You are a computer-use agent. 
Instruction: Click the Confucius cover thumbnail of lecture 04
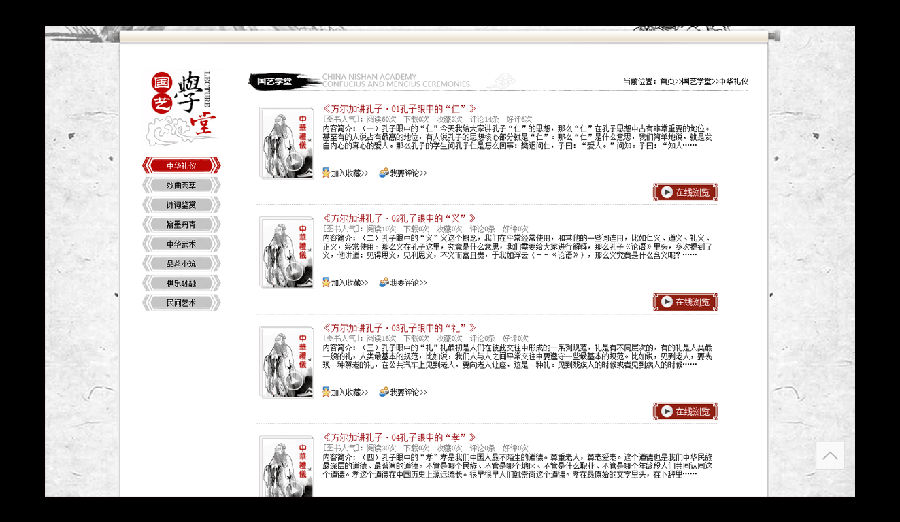click(286, 466)
